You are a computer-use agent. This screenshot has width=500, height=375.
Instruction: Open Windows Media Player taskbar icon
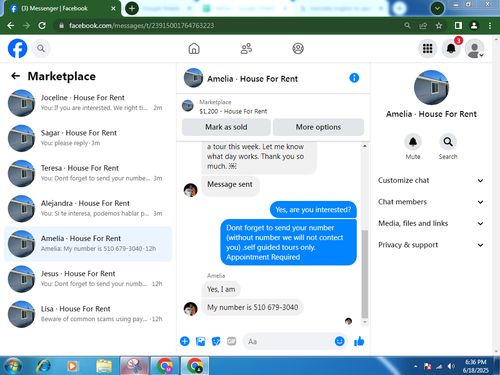coord(72,366)
